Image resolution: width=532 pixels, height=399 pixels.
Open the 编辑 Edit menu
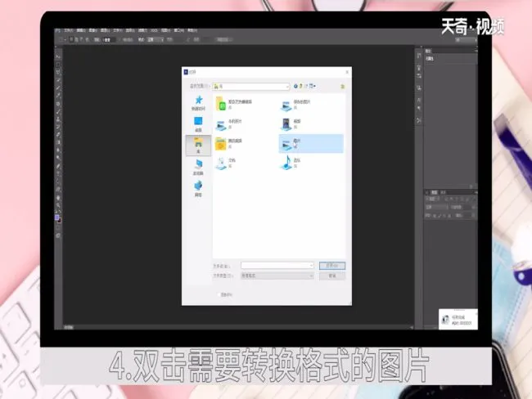click(x=81, y=30)
